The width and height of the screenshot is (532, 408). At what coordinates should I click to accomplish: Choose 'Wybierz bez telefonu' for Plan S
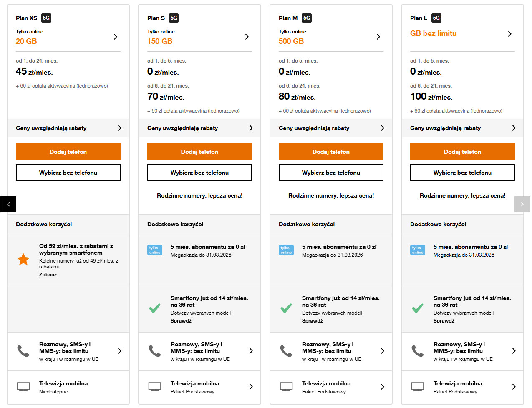[199, 173]
